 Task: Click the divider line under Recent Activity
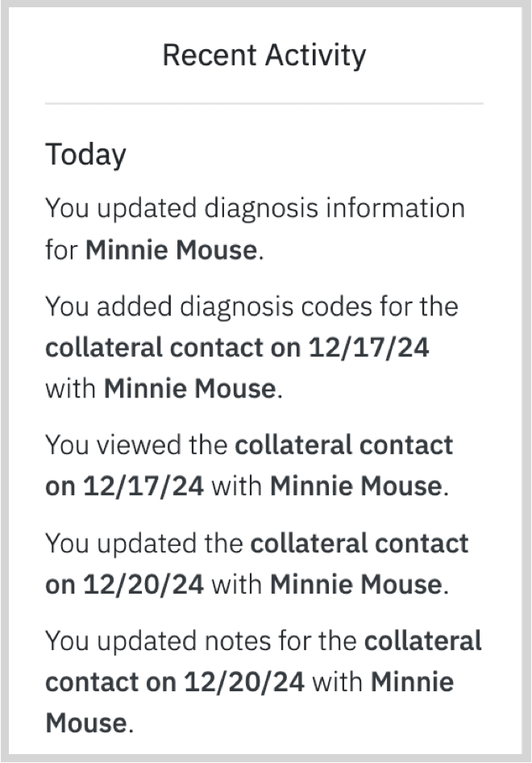(264, 103)
